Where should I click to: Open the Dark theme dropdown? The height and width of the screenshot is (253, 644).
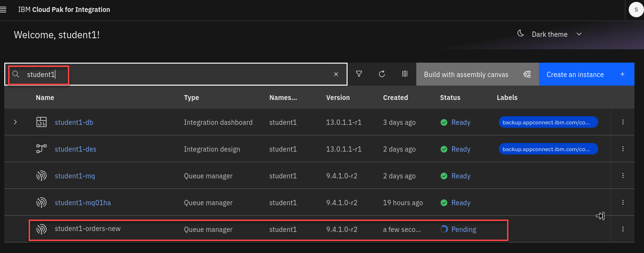pyautogui.click(x=550, y=34)
